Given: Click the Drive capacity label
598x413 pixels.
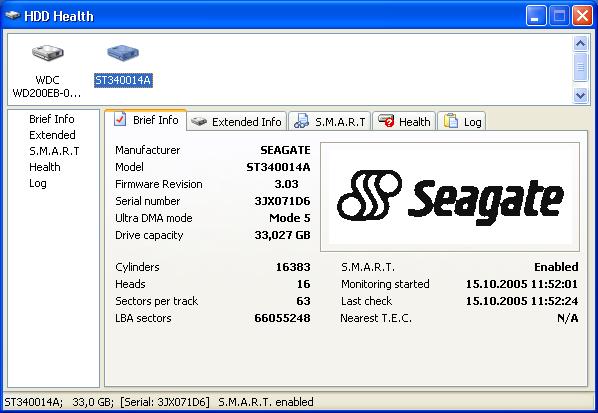Looking at the screenshot, I should pyautogui.click(x=149, y=235).
